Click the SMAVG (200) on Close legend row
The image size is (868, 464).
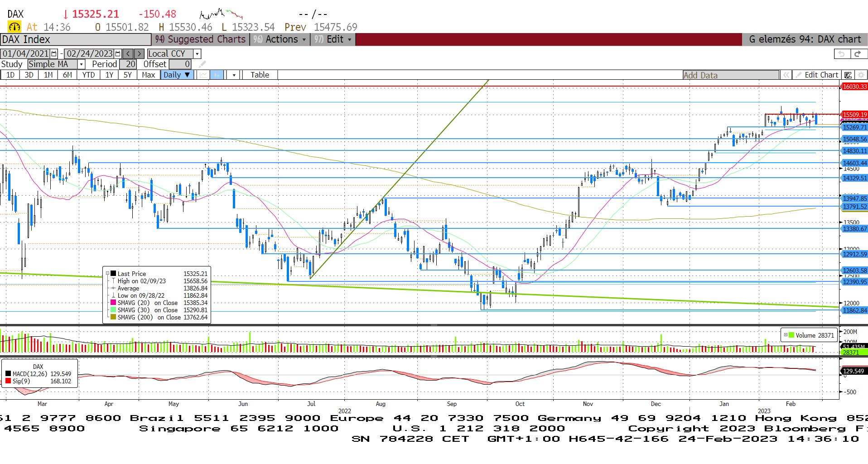[159, 317]
